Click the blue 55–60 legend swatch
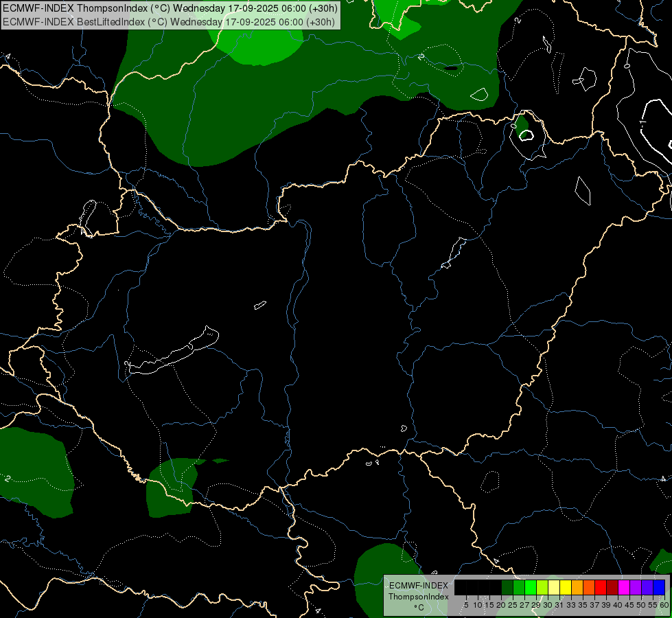This screenshot has height=618, width=672. 659,587
